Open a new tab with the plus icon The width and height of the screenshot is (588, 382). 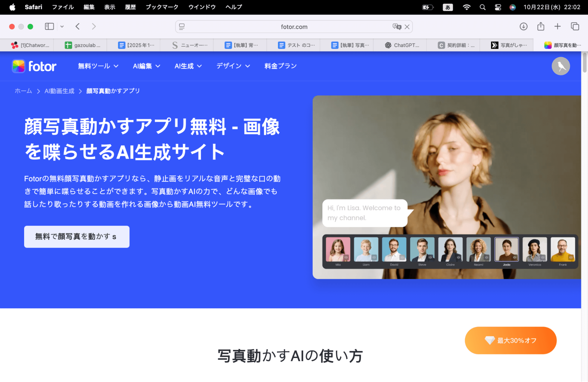[x=557, y=26]
